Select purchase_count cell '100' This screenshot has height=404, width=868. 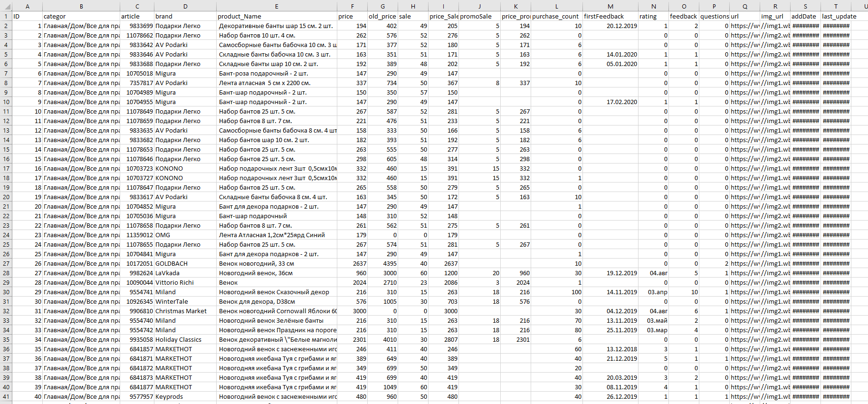coord(557,292)
